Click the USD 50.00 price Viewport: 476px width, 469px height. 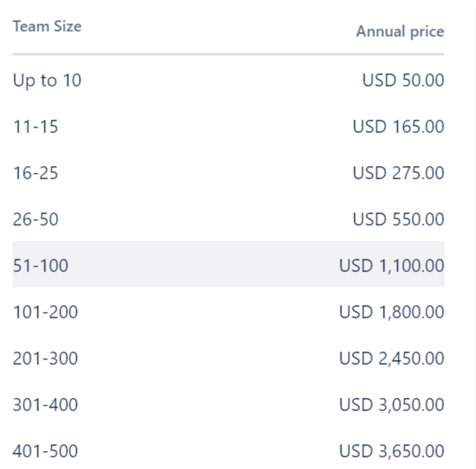pos(403,80)
